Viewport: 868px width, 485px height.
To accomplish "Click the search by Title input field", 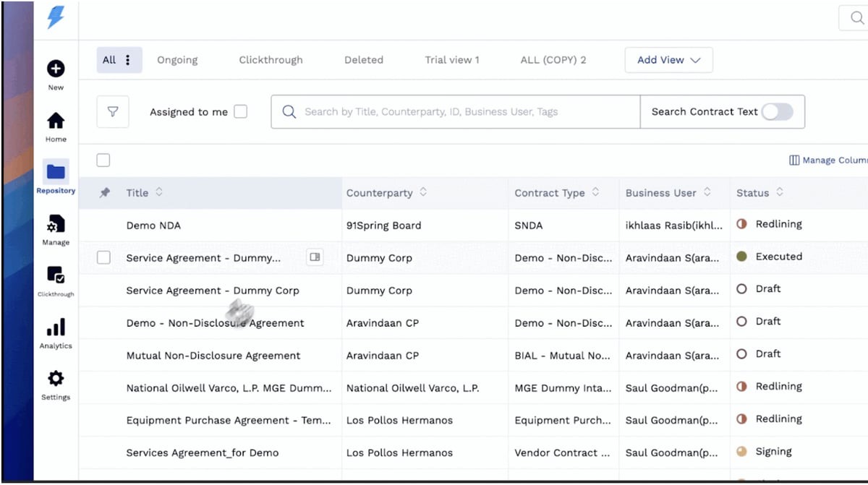I will point(456,112).
